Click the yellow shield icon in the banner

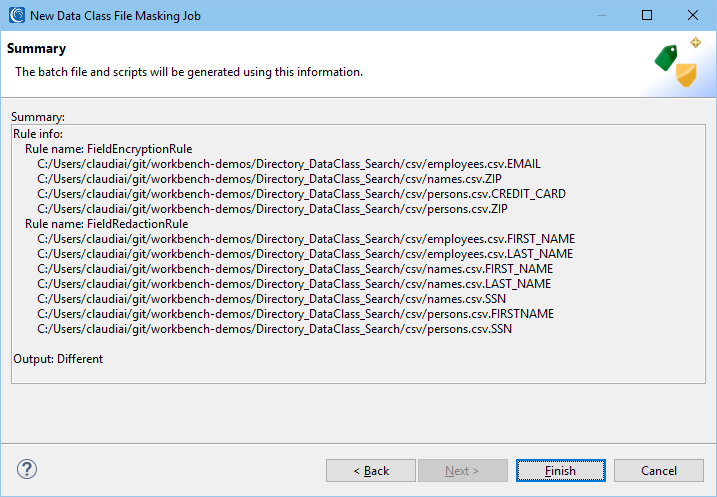coord(686,75)
